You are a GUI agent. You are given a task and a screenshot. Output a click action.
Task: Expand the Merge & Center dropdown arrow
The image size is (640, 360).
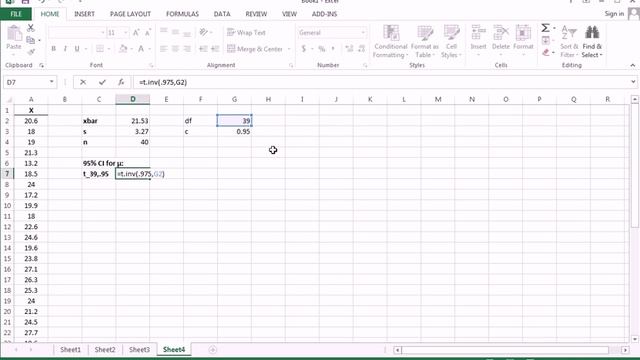pyautogui.click(x=289, y=49)
